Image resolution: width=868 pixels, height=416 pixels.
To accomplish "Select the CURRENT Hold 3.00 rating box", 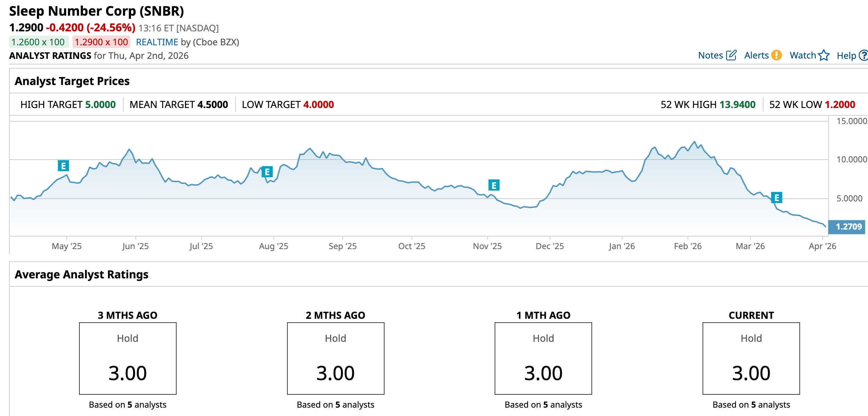I will (751, 358).
